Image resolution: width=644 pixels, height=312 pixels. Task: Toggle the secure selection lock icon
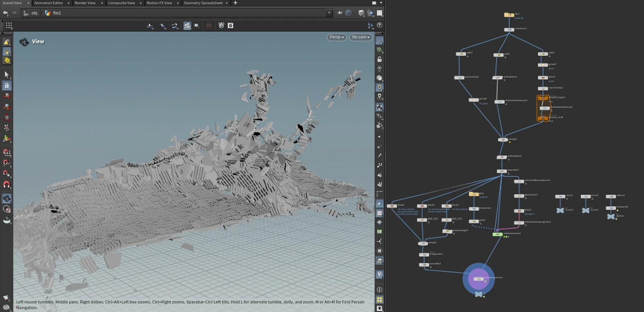(6, 85)
